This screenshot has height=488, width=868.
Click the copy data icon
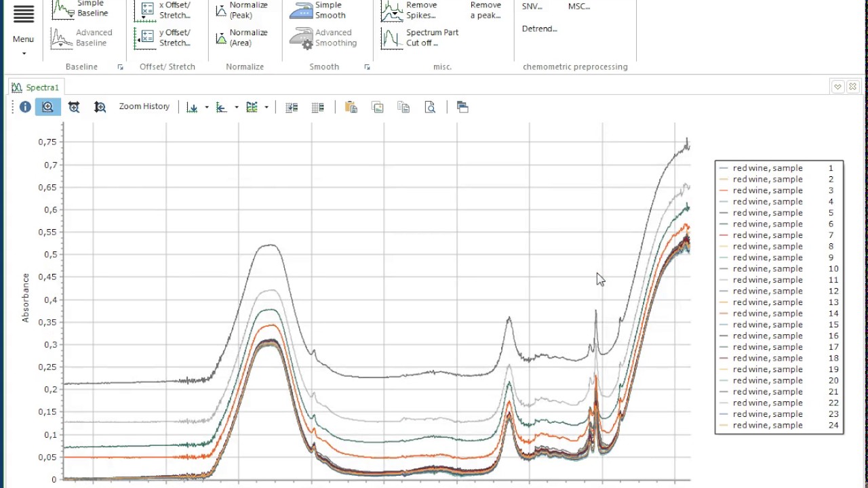pyautogui.click(x=403, y=107)
